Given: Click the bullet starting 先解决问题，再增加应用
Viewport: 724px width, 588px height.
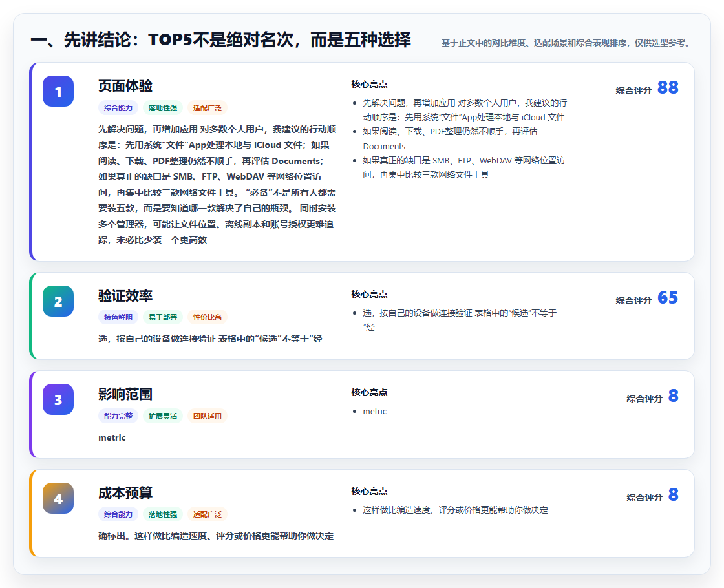Looking at the screenshot, I should tap(465, 110).
